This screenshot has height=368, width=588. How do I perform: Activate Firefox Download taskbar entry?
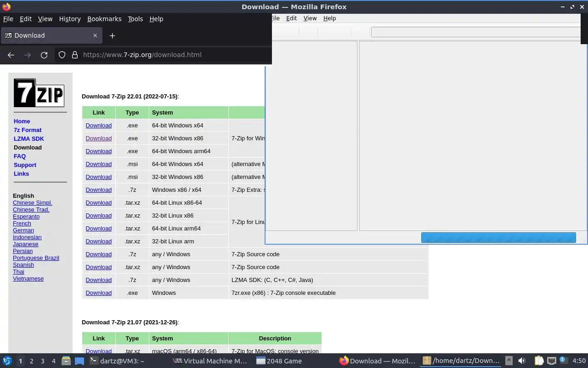click(377, 361)
